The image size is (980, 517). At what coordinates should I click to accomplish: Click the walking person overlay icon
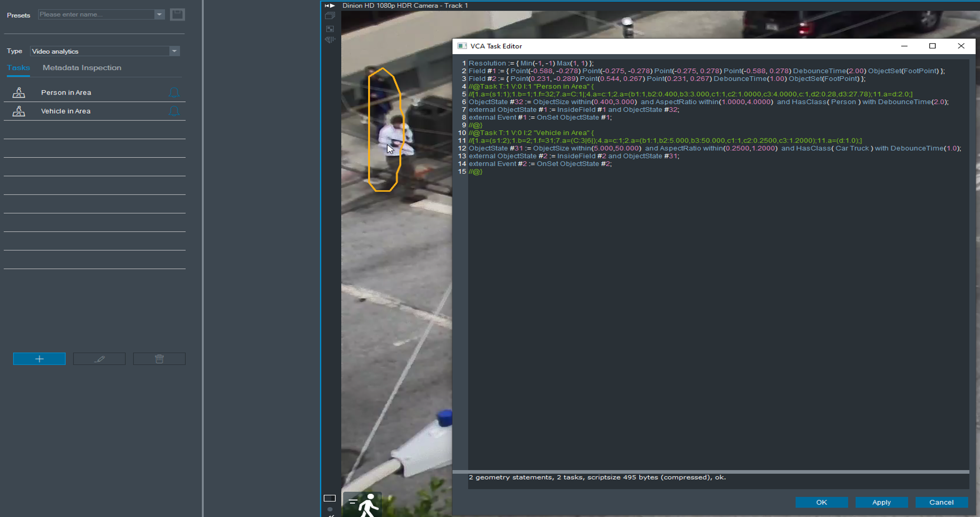click(x=363, y=505)
